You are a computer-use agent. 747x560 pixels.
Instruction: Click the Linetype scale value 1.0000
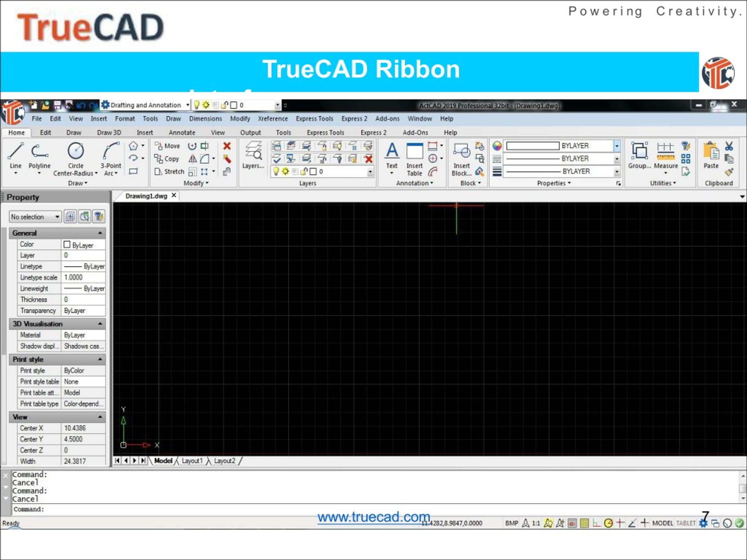click(83, 277)
